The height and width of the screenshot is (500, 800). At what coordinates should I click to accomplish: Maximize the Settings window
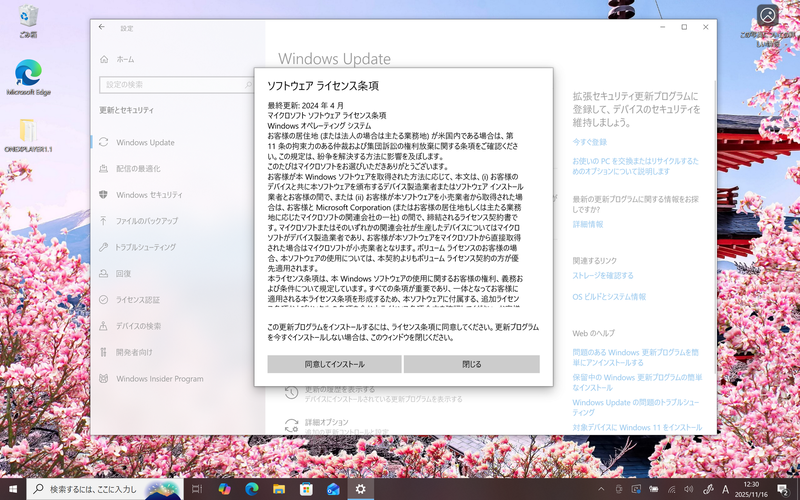pos(684,27)
